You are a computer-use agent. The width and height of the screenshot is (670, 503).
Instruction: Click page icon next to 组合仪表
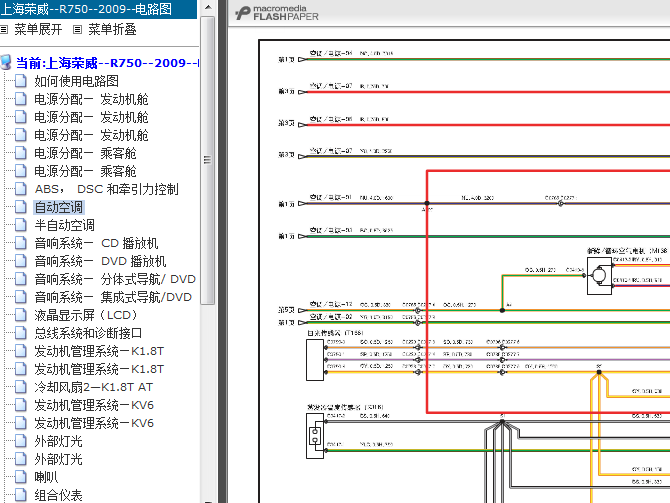point(21,494)
